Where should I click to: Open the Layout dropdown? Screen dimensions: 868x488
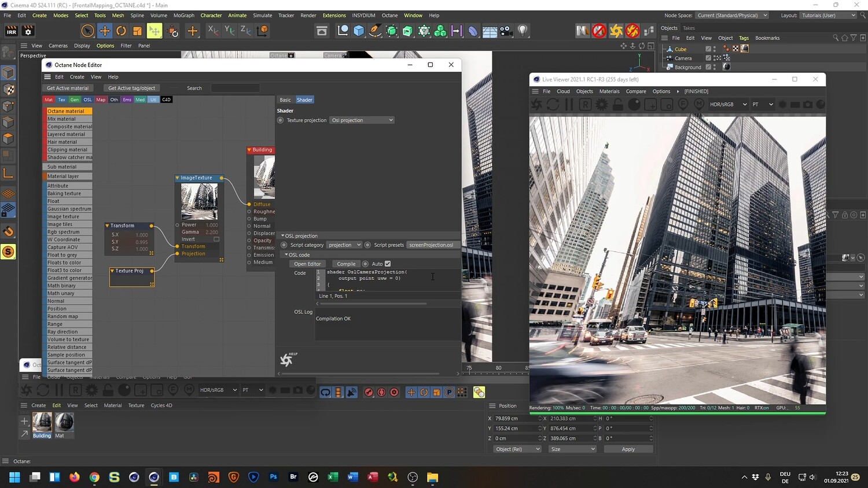(x=828, y=16)
